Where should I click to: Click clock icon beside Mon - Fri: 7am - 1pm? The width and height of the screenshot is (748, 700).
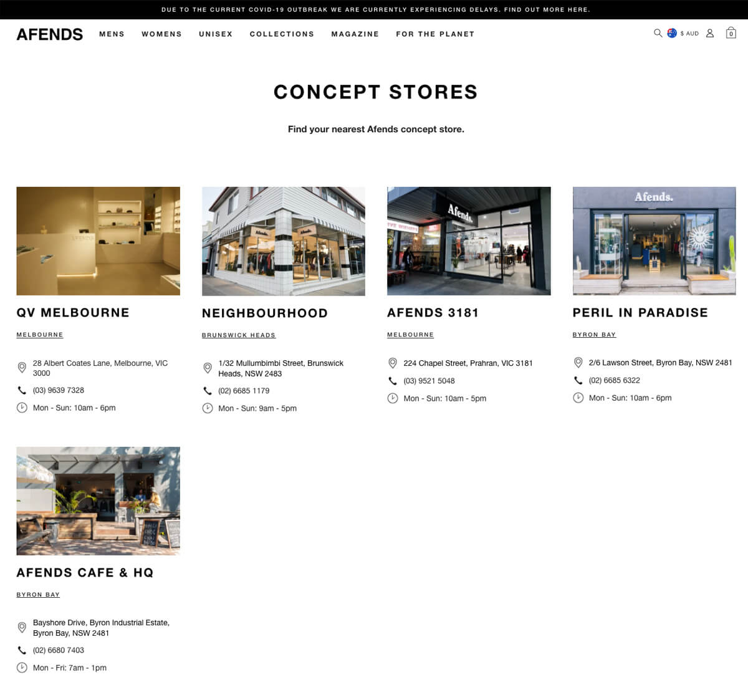pyautogui.click(x=22, y=668)
